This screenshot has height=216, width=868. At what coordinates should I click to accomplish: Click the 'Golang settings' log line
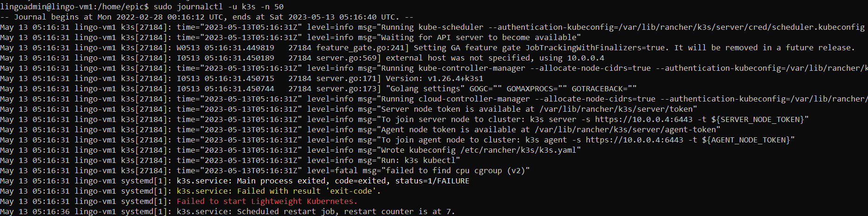[511, 88]
